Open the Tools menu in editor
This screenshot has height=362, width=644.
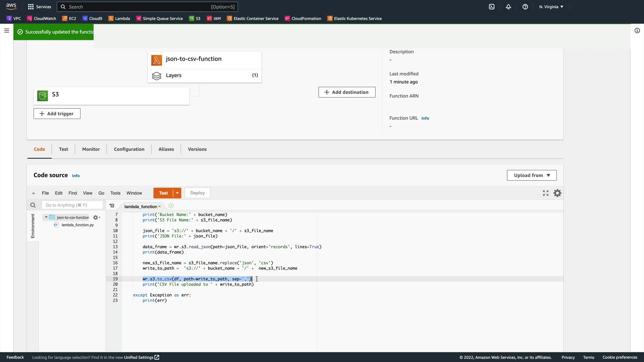pyautogui.click(x=115, y=193)
